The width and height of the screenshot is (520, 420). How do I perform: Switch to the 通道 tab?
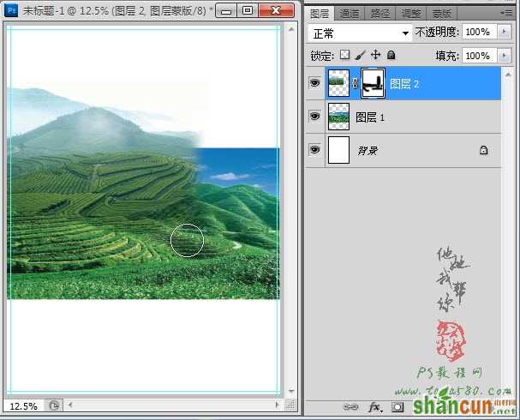coord(350,14)
